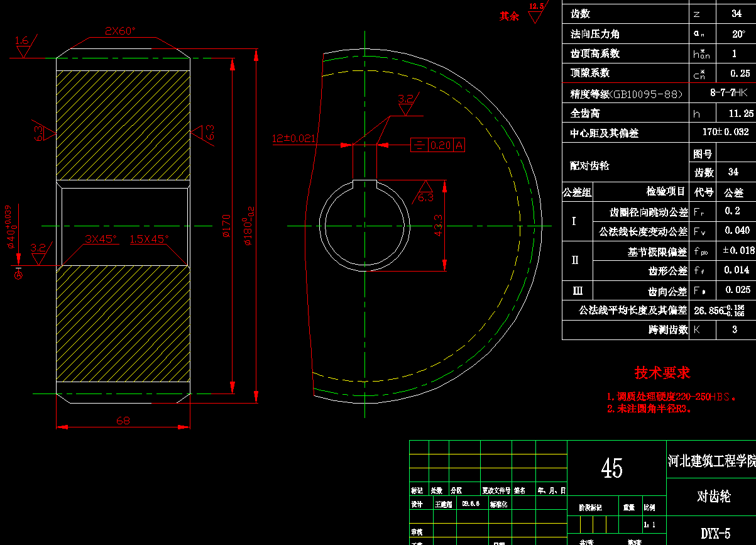Click the "顶隙系数" row label
Image resolution: width=756 pixels, height=545 pixels.
[589, 73]
